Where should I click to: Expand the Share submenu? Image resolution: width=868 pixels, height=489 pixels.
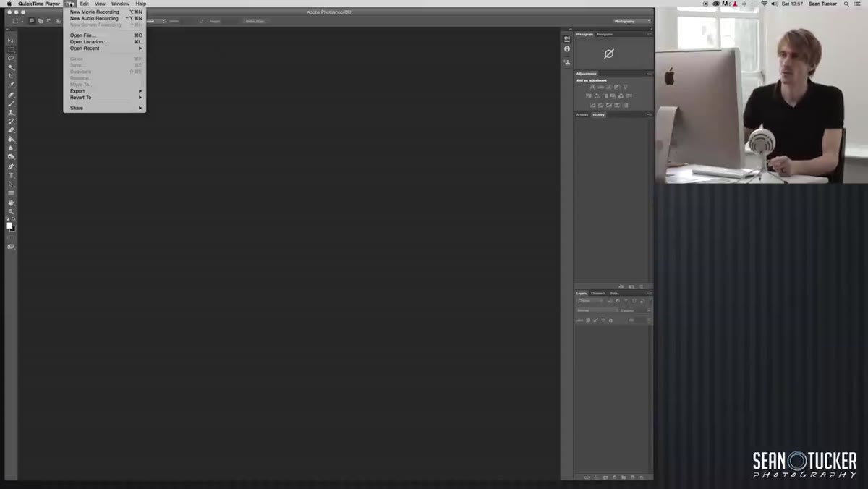(x=104, y=108)
